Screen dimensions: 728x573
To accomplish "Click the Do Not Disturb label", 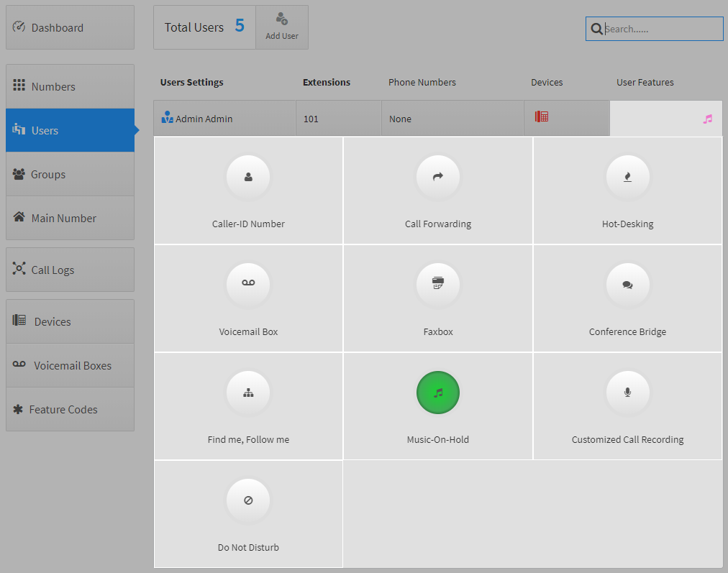I will pos(248,548).
